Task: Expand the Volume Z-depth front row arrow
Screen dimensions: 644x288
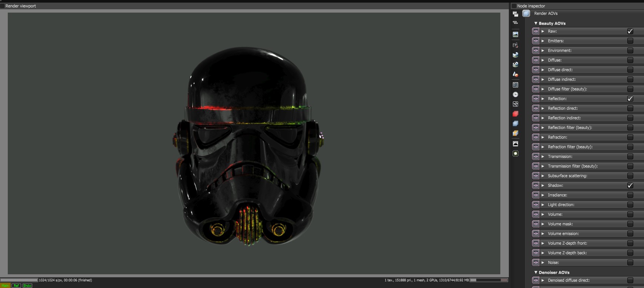Action: pos(543,243)
